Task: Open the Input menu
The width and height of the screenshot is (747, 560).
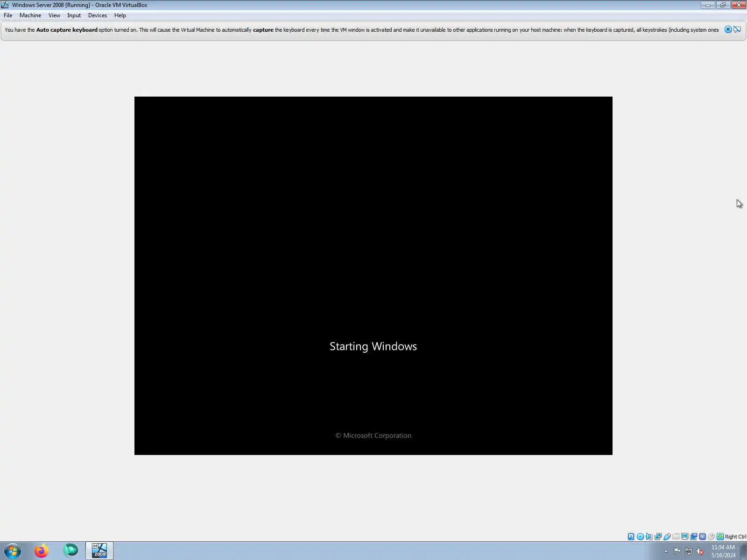Action: coord(74,15)
